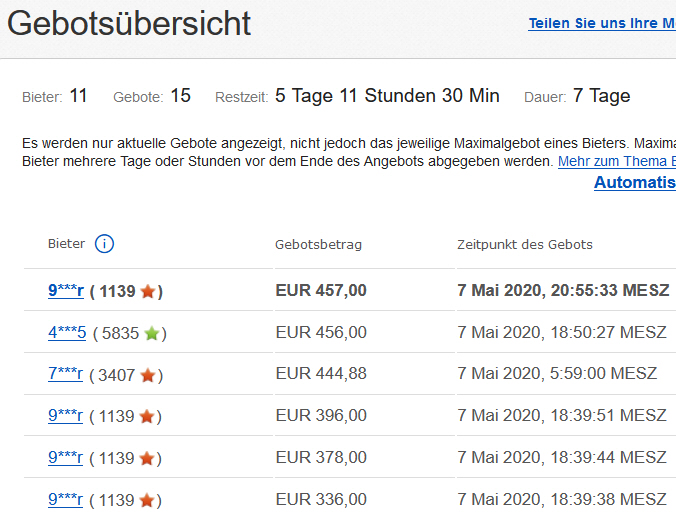This screenshot has height=512, width=676.
Task: Open bidder 9***r with the EUR 457,00 bid
Action: (65, 291)
